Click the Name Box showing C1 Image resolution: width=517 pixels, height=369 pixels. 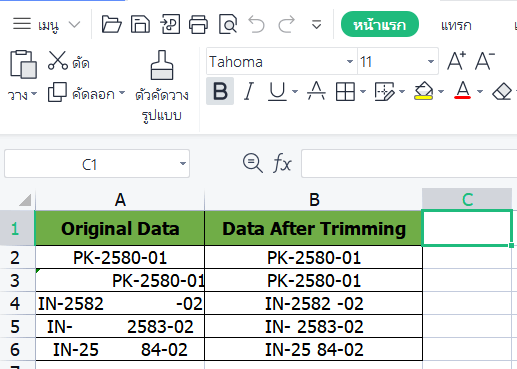pos(90,164)
